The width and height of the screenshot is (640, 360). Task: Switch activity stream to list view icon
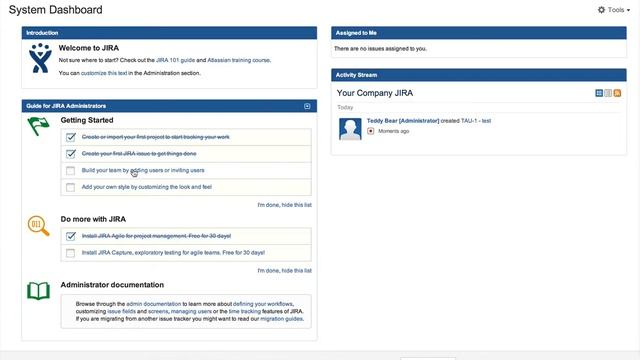(x=608, y=93)
